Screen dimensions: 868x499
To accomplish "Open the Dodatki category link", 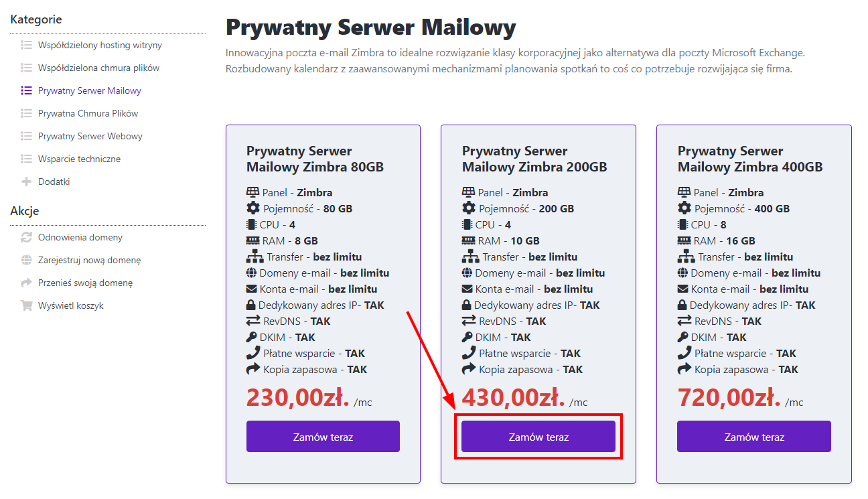I will (54, 182).
